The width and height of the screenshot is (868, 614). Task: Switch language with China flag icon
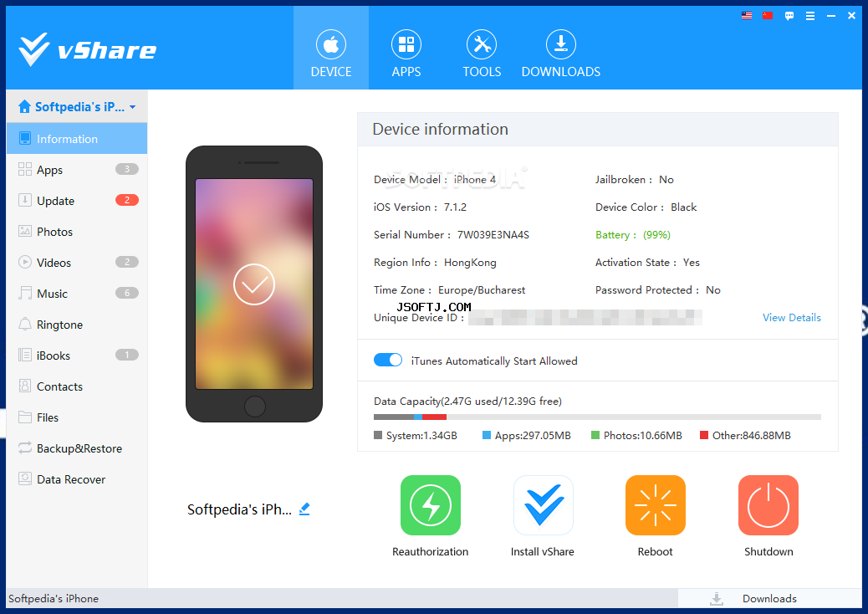point(768,16)
